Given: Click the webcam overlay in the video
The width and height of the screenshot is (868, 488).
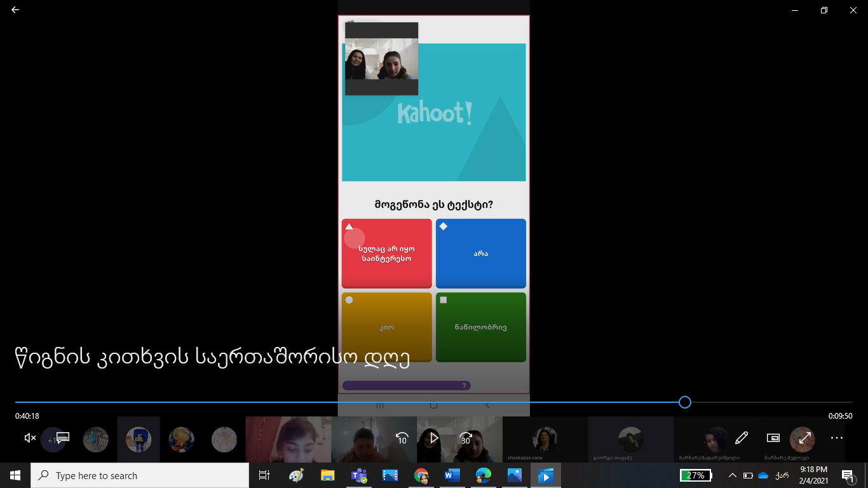Looking at the screenshot, I should pyautogui.click(x=381, y=58).
